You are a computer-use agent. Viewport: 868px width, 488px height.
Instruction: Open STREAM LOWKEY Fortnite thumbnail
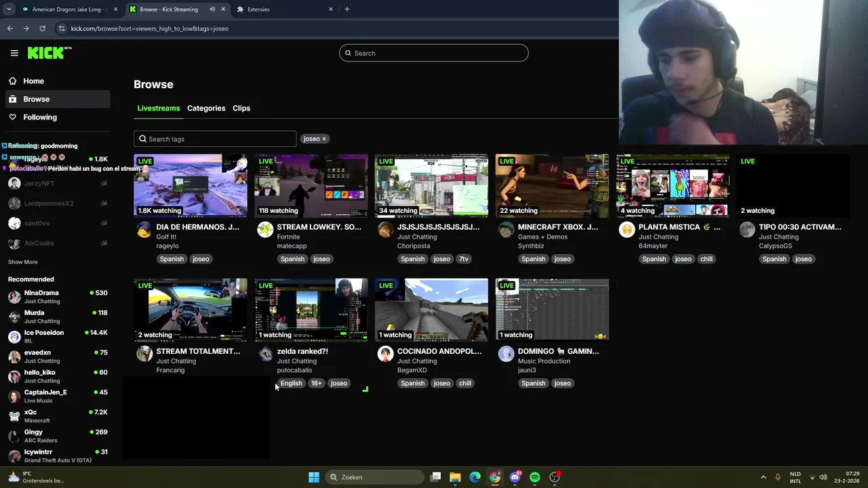tap(311, 186)
